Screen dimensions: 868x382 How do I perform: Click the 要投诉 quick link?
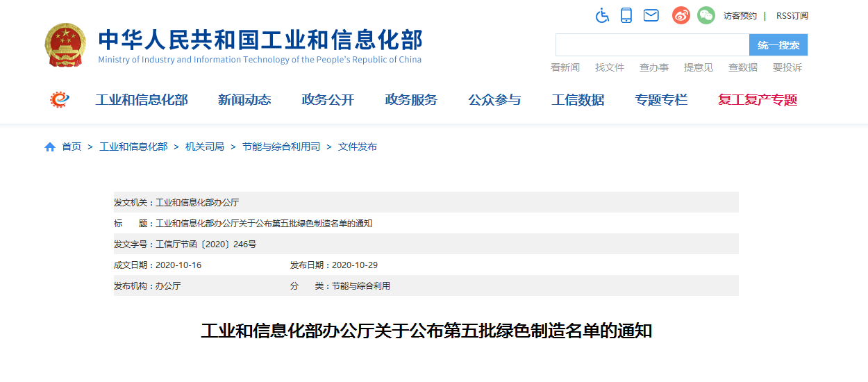click(787, 67)
